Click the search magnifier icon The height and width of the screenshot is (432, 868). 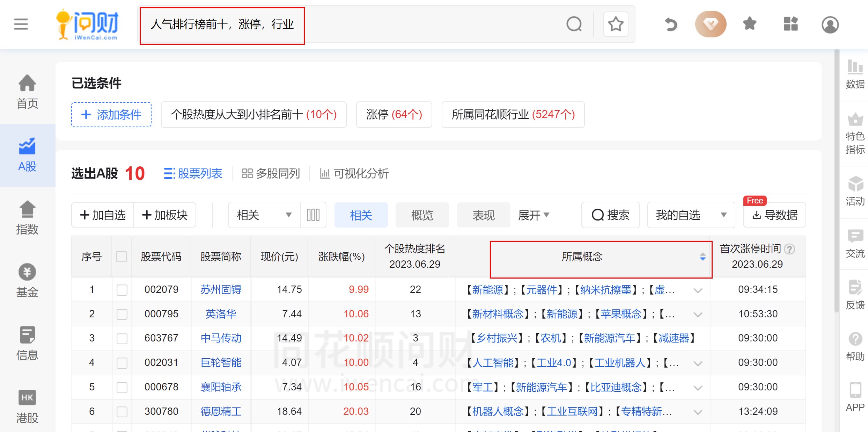click(574, 24)
